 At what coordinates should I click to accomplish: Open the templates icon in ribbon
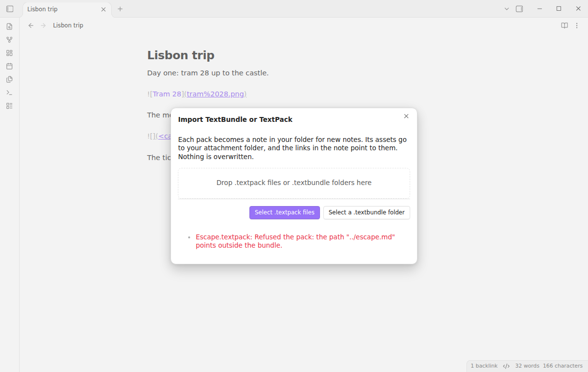pyautogui.click(x=9, y=79)
